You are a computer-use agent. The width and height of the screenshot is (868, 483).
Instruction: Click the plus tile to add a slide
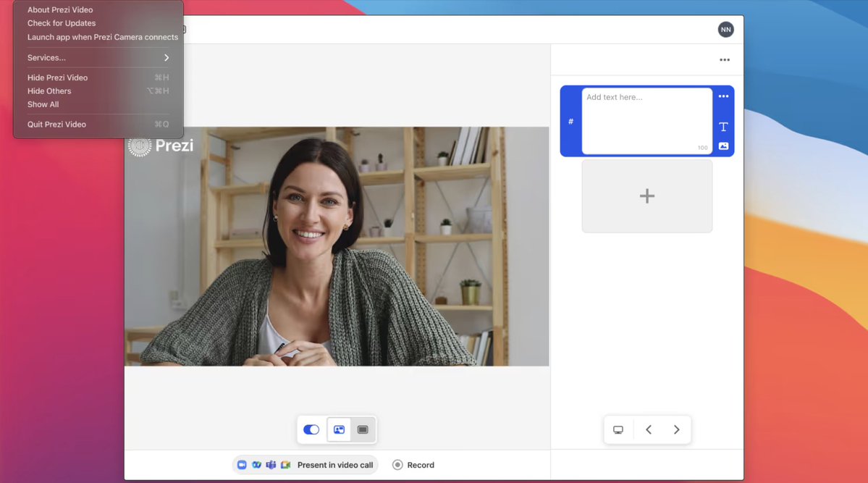point(646,196)
